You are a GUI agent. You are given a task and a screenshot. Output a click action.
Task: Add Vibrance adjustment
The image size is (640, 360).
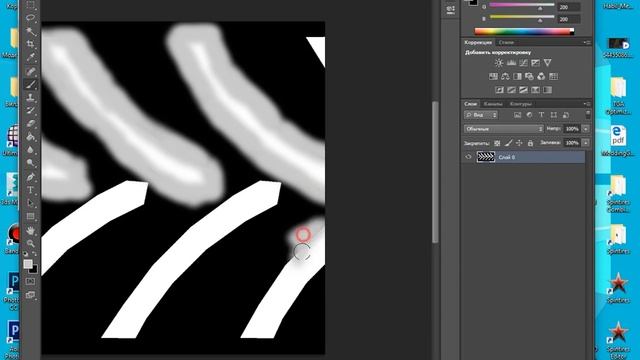pyautogui.click(x=547, y=62)
